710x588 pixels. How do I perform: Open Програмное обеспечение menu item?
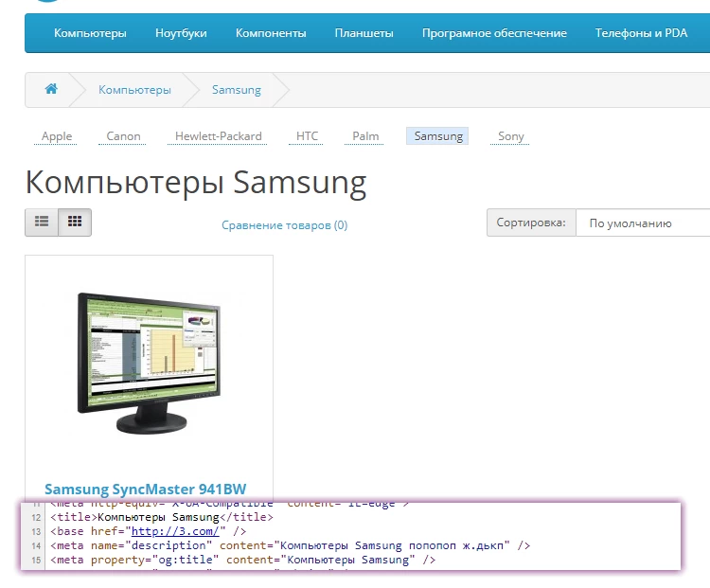click(494, 33)
